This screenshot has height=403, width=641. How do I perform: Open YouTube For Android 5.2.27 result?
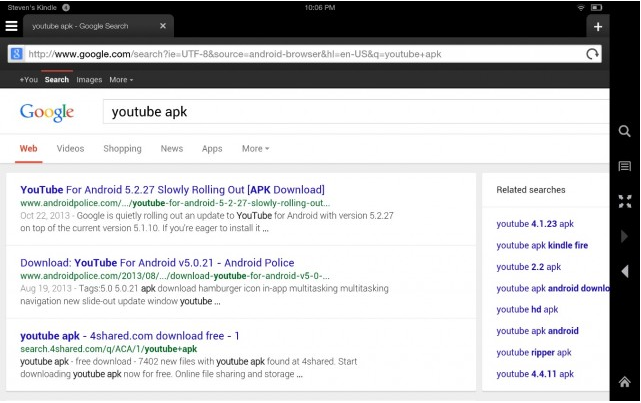point(173,190)
